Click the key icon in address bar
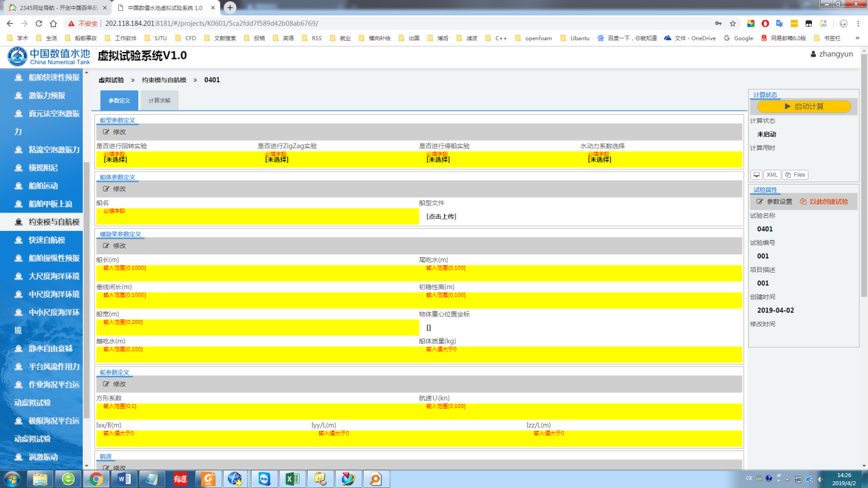Viewport: 868px width, 488px height. [718, 23]
